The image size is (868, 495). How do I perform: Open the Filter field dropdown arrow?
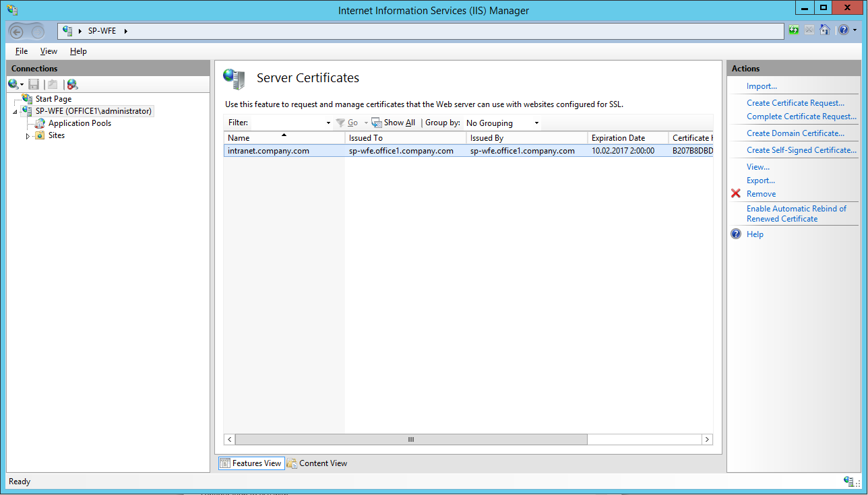tap(328, 123)
